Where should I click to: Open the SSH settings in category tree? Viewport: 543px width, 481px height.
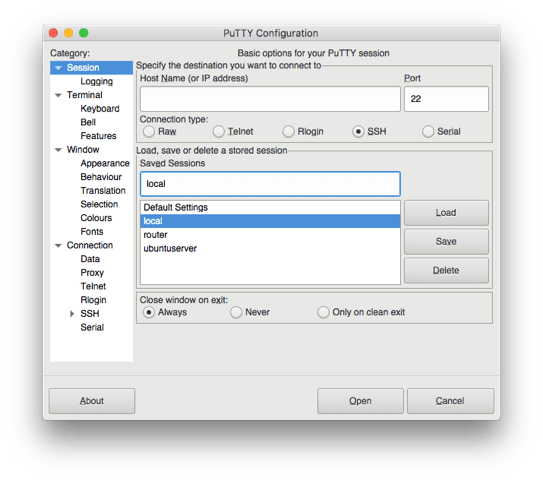tap(90, 314)
